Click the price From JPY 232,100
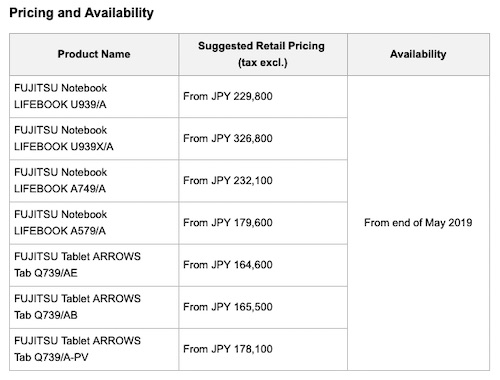 [x=228, y=180]
